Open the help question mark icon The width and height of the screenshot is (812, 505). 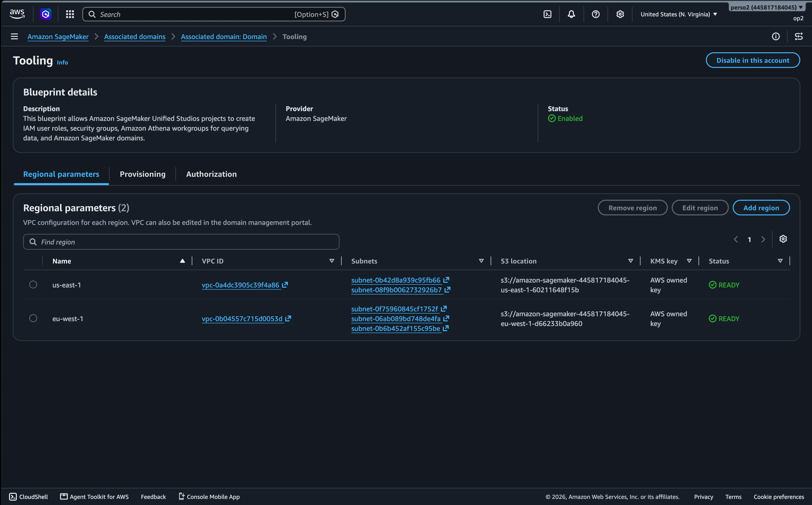[596, 14]
